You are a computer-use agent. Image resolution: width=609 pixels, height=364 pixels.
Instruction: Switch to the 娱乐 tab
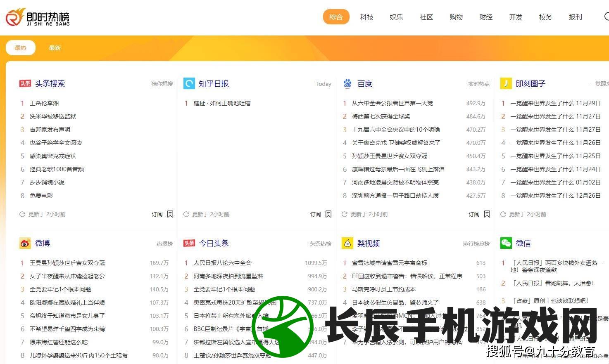[x=396, y=17]
